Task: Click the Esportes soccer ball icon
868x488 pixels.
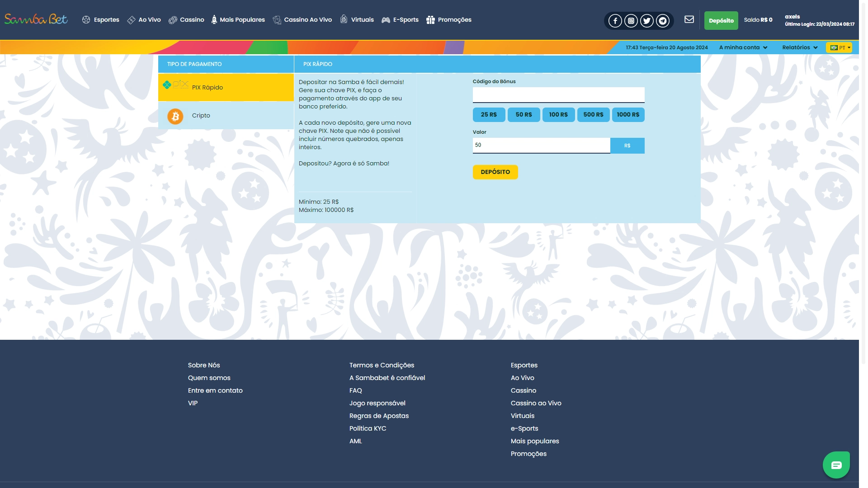Action: [86, 20]
